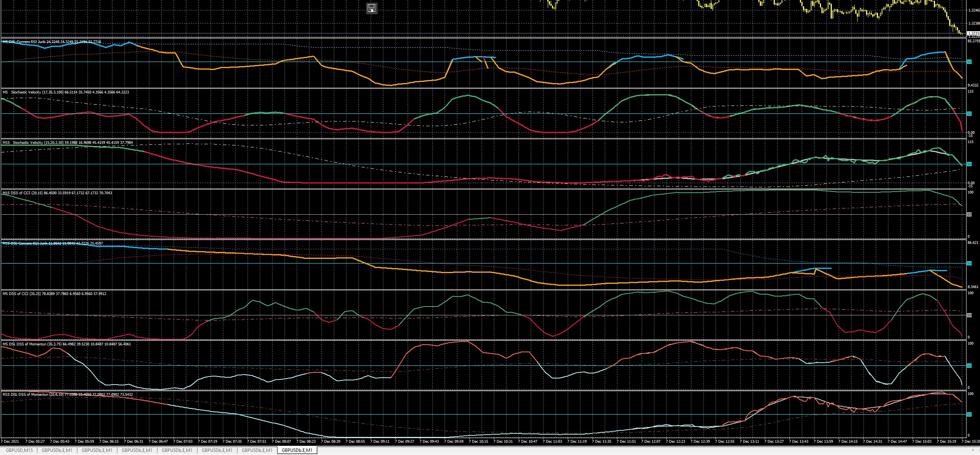
Task: Click the current price tag on price scale
Action: [973, 33]
